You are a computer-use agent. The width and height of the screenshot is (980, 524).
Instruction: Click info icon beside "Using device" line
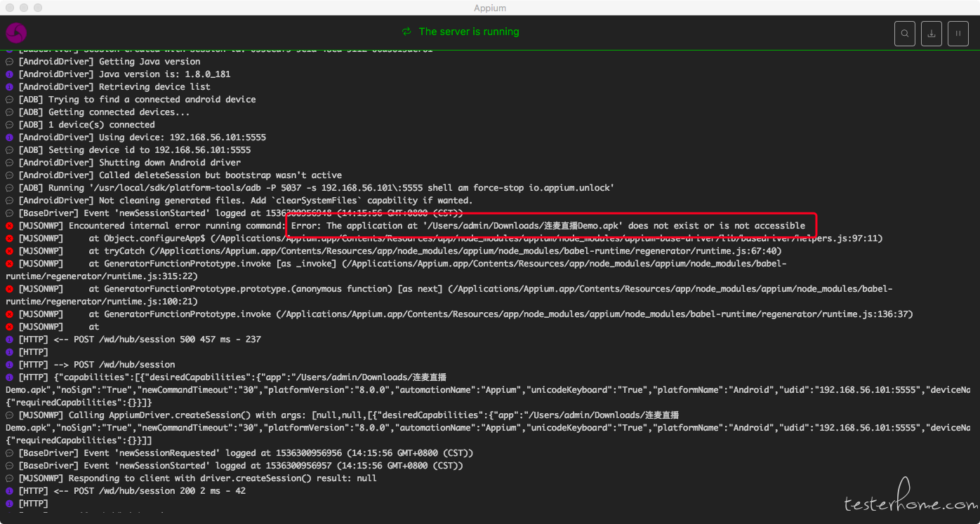pyautogui.click(x=10, y=137)
